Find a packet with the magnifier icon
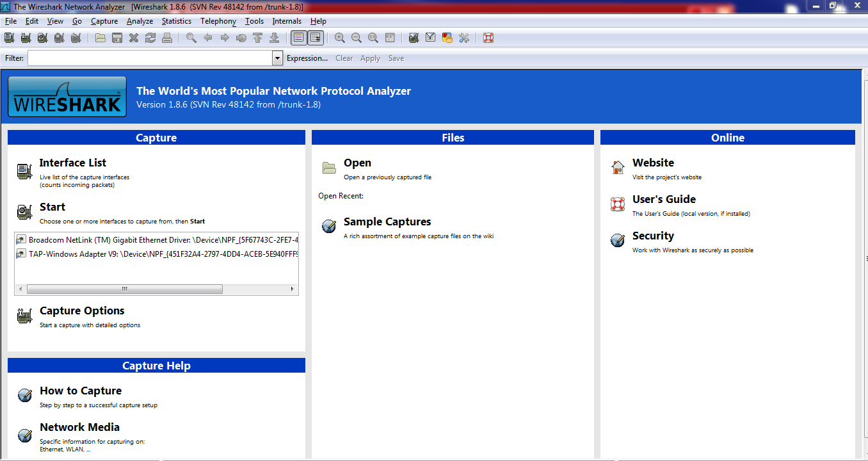This screenshot has height=461, width=868. [x=191, y=38]
